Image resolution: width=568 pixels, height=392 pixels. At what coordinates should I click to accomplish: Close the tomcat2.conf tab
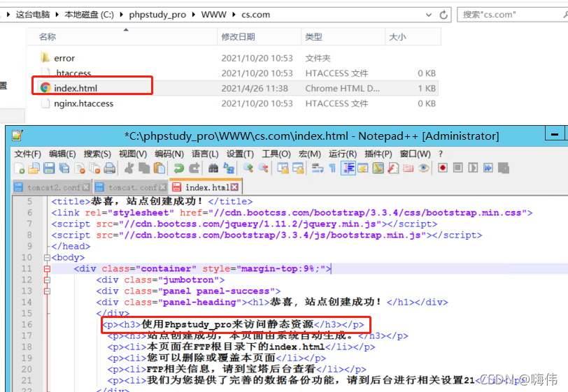coord(86,187)
